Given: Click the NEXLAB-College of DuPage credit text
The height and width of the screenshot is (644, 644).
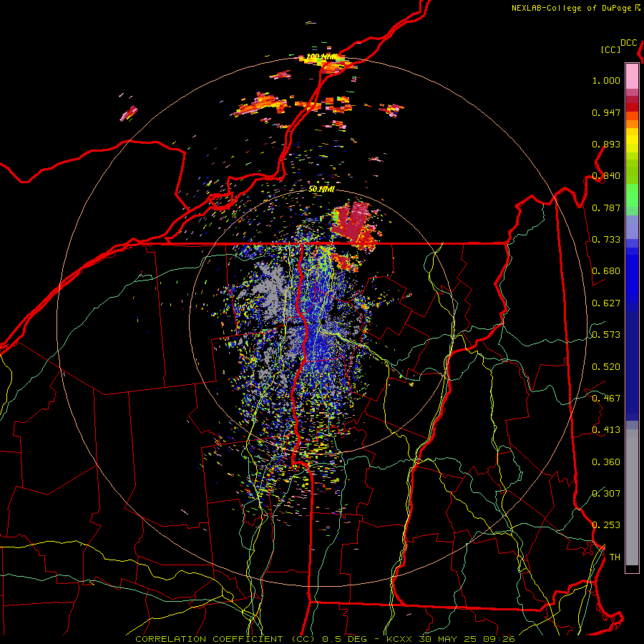Looking at the screenshot, I should click(x=571, y=8).
